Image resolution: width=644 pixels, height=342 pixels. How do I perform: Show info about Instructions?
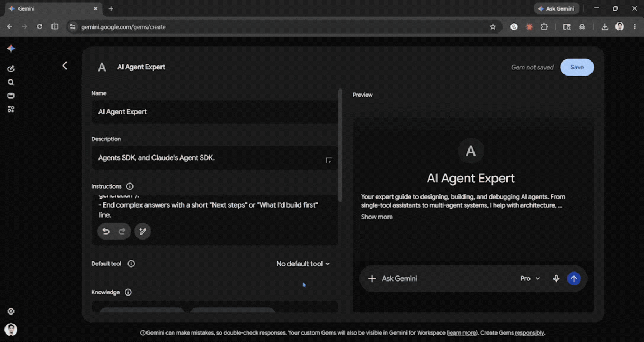130,186
